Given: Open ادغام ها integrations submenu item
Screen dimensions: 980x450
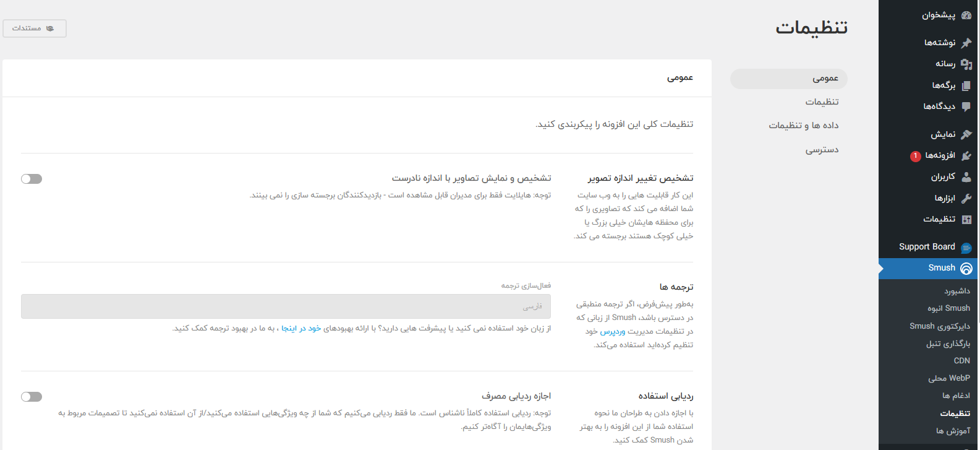Looking at the screenshot, I should [956, 396].
